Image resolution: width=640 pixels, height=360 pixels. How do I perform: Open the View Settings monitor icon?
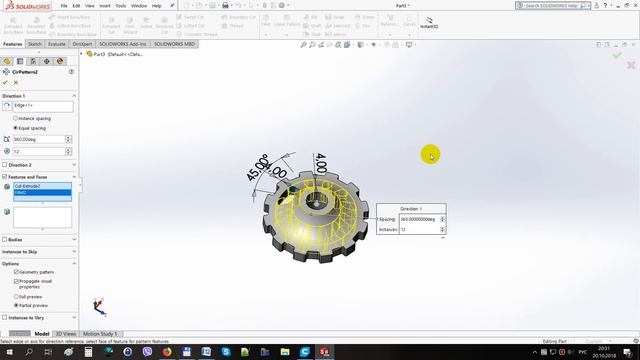(x=409, y=45)
